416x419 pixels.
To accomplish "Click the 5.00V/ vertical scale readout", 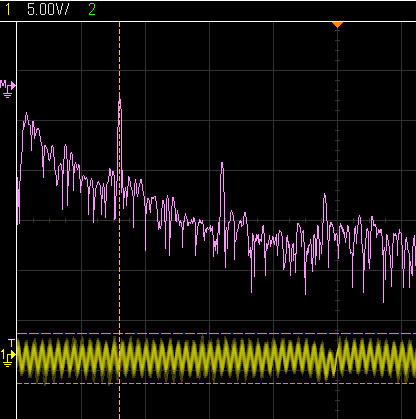I will point(48,10).
